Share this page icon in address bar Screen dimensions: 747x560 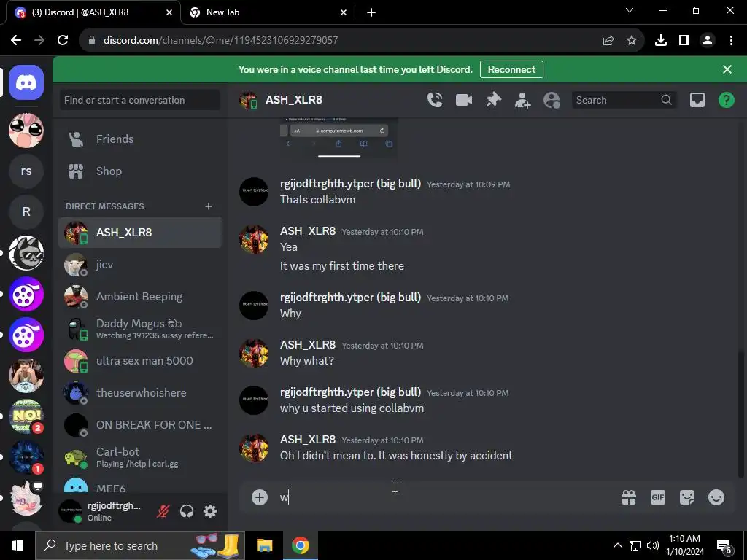[x=608, y=40]
